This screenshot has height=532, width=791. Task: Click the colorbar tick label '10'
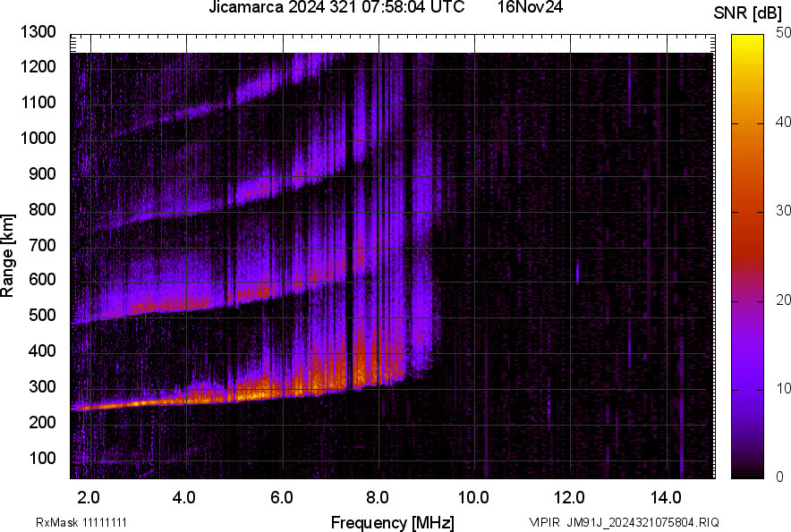784,388
